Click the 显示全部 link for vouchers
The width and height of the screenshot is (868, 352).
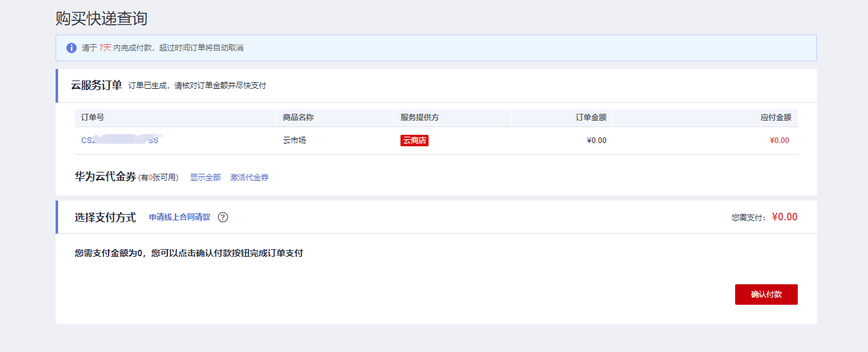click(x=205, y=178)
